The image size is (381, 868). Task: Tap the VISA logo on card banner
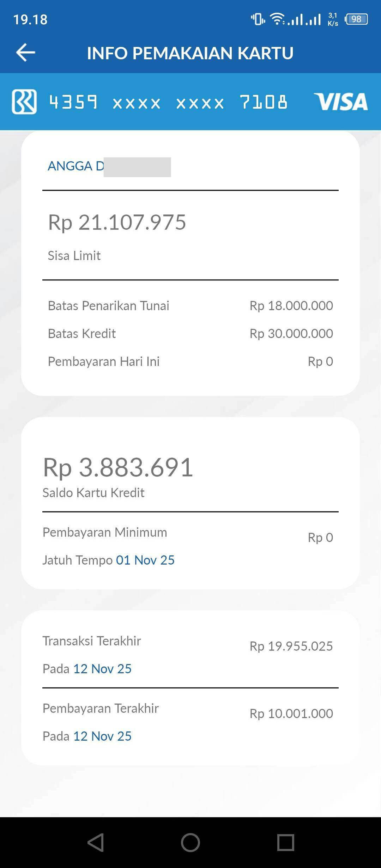pyautogui.click(x=340, y=102)
